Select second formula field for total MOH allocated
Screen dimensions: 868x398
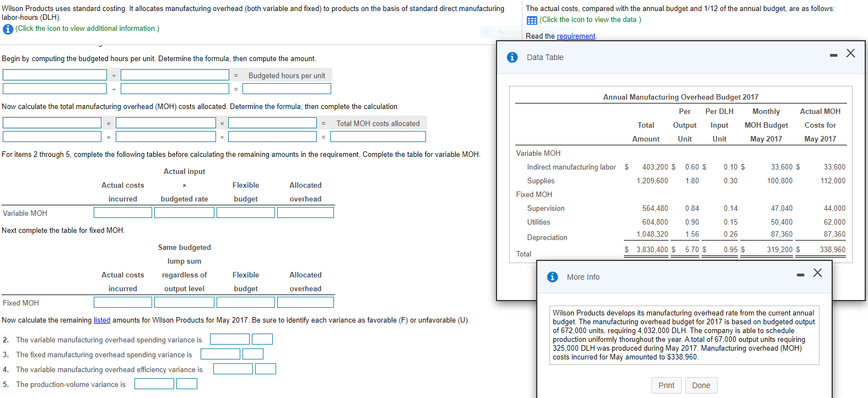(x=166, y=123)
